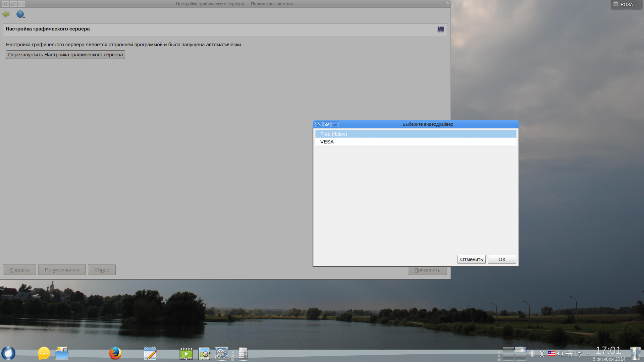Open the trash bin icon
Screen dimensions: 644x362
(x=635, y=353)
